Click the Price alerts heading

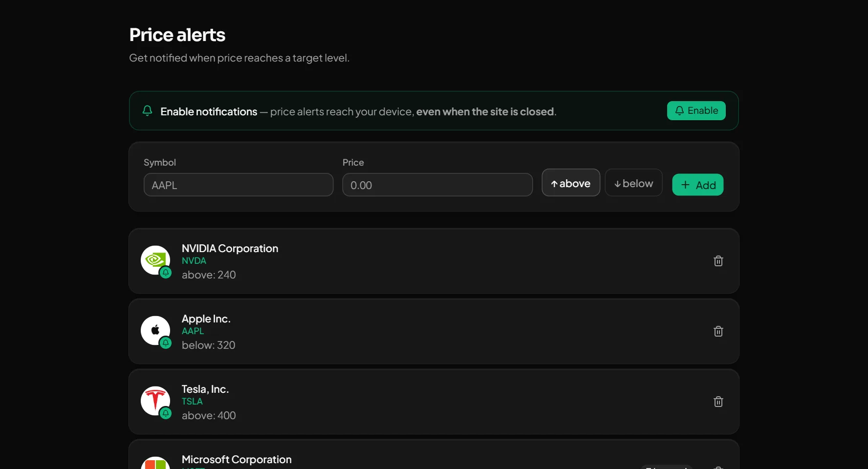point(177,35)
